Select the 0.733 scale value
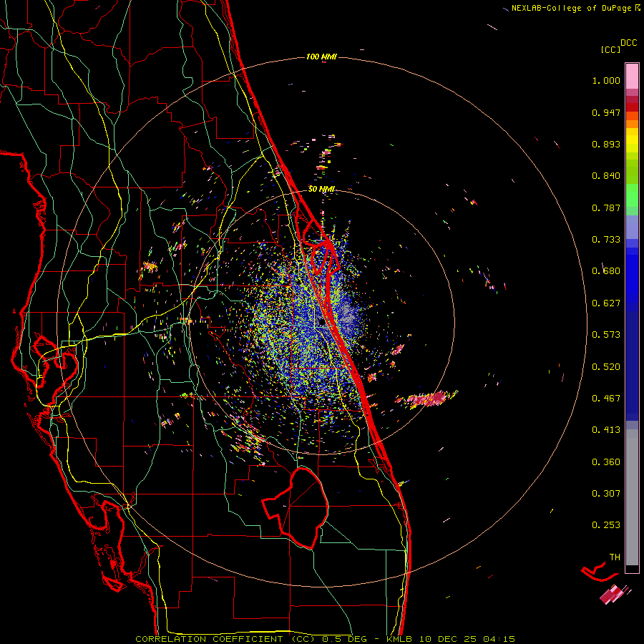This screenshot has height=644, width=644. 606,240
